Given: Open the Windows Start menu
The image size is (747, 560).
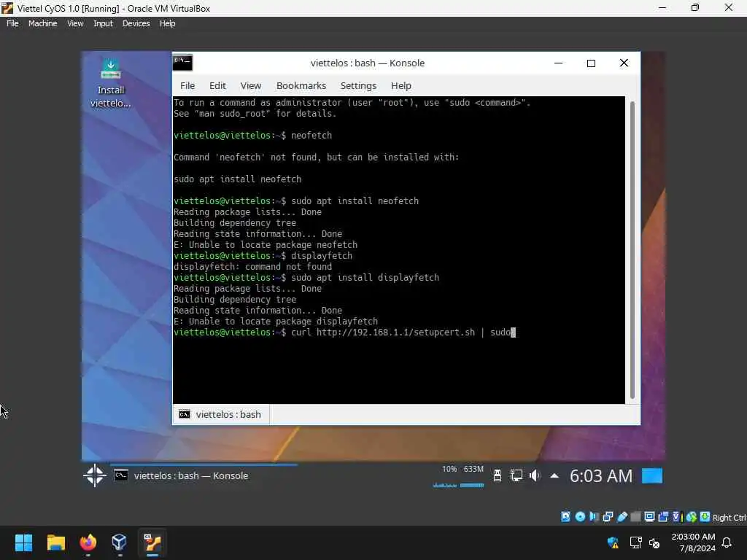Looking at the screenshot, I should pos(23,542).
